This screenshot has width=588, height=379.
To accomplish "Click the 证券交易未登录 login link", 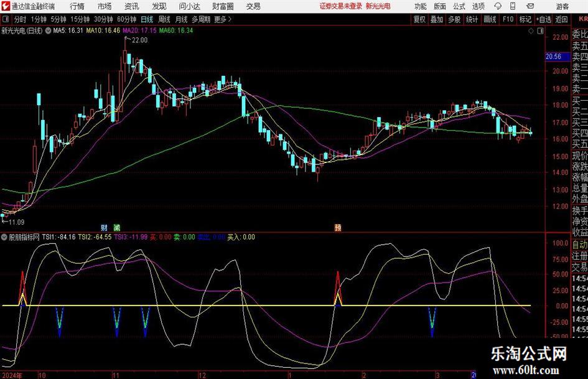I will tap(341, 6).
